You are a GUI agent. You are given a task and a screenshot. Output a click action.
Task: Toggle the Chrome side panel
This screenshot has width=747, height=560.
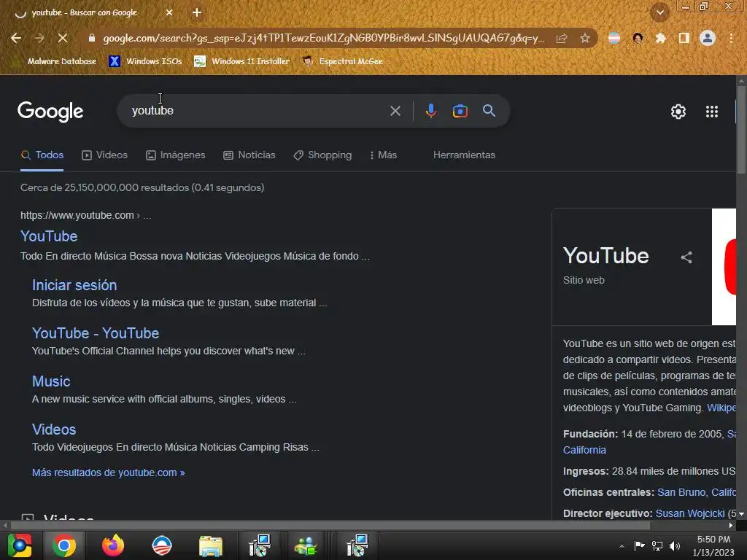pos(684,38)
